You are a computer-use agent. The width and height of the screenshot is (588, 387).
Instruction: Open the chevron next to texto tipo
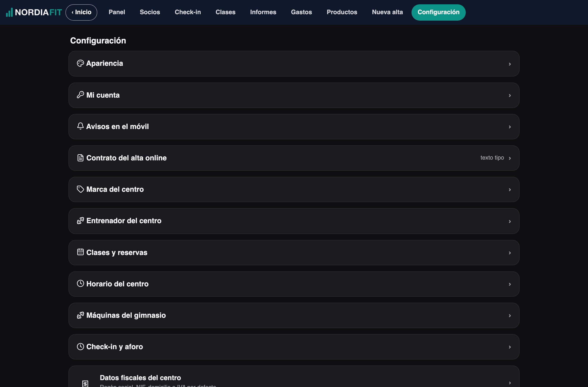[x=510, y=158]
